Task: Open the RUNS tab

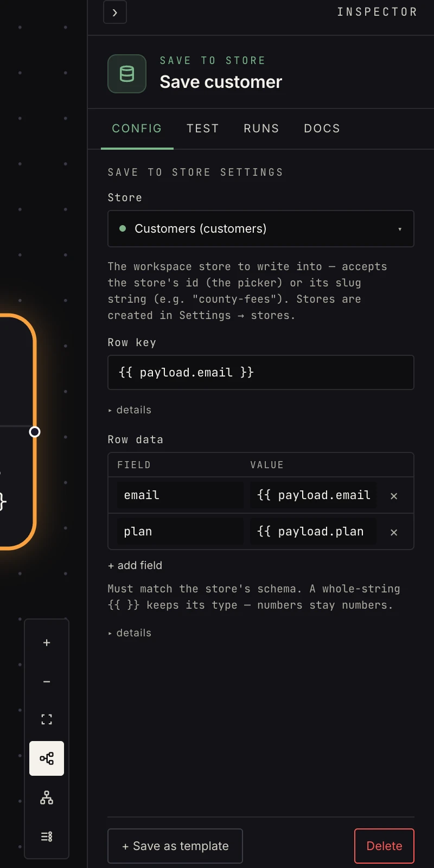Action: pyautogui.click(x=261, y=129)
